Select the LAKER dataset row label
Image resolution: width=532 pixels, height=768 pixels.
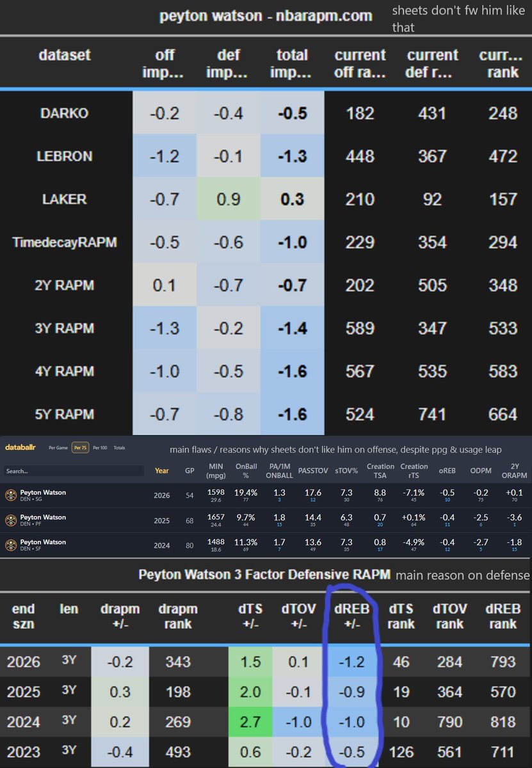tap(63, 199)
